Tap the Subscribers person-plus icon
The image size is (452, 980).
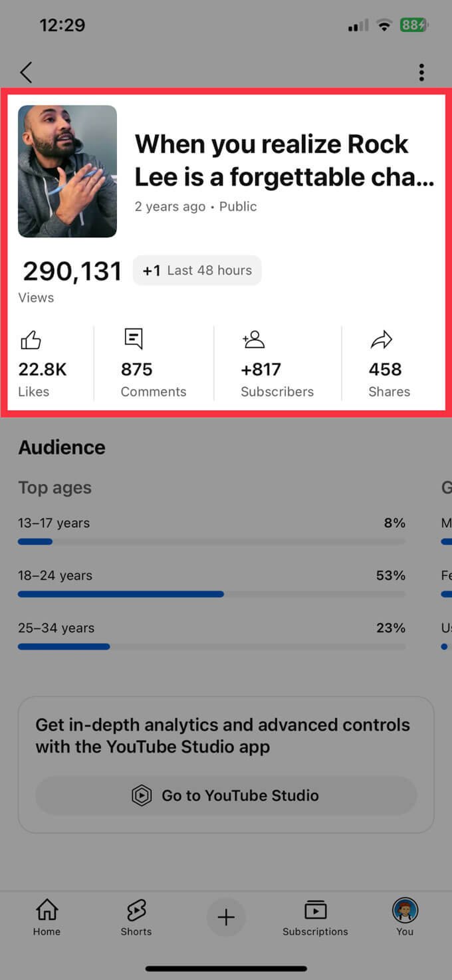tap(254, 340)
